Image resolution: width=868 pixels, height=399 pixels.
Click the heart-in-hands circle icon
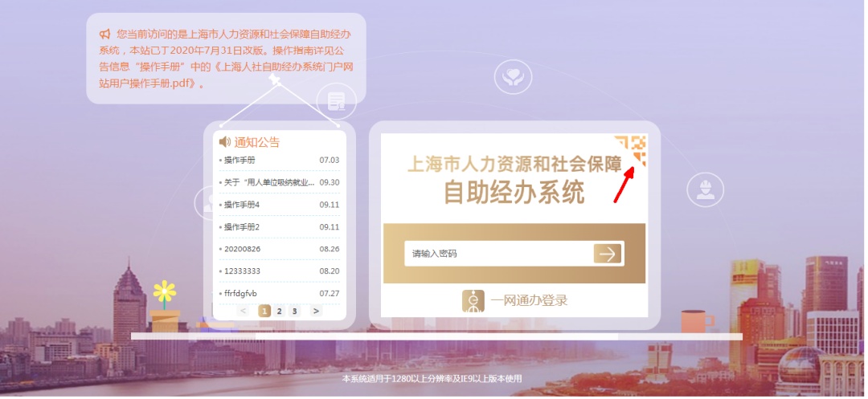(x=513, y=77)
